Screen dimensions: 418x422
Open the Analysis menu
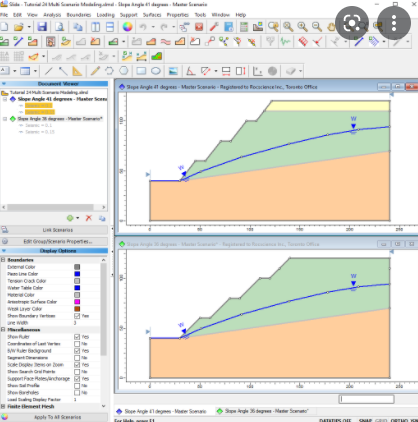pos(52,15)
